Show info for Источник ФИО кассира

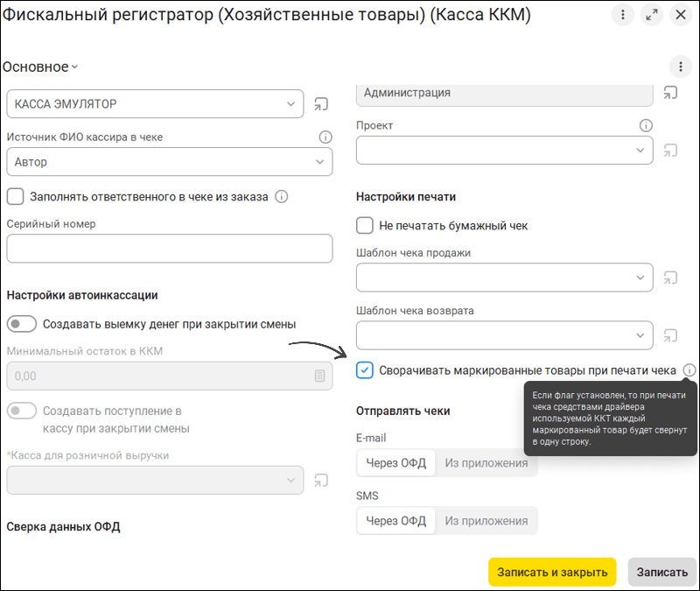pos(325,137)
